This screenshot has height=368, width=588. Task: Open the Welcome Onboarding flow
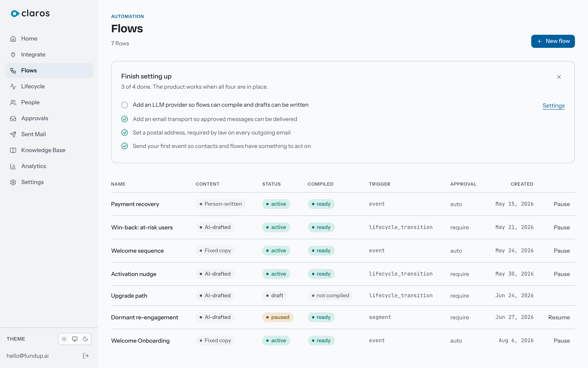click(140, 341)
